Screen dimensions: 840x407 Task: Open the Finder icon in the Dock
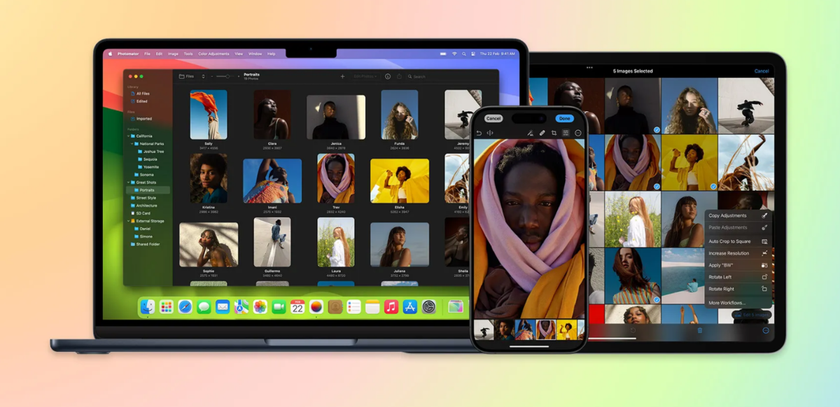tap(147, 307)
